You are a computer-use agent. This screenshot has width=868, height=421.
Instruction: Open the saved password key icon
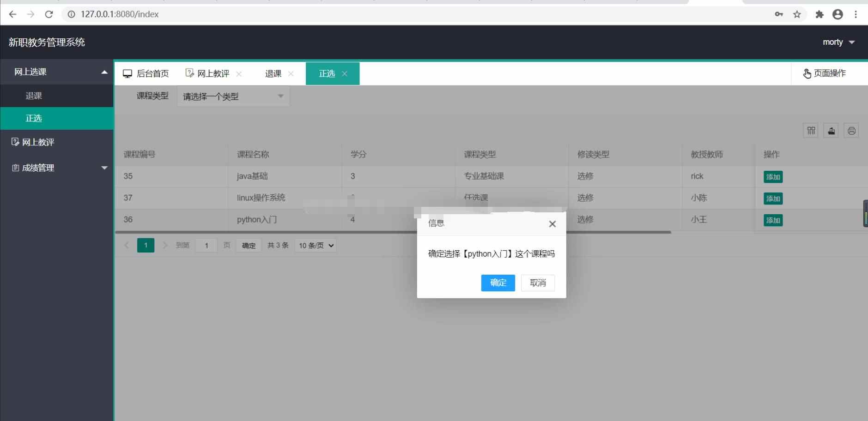(779, 14)
